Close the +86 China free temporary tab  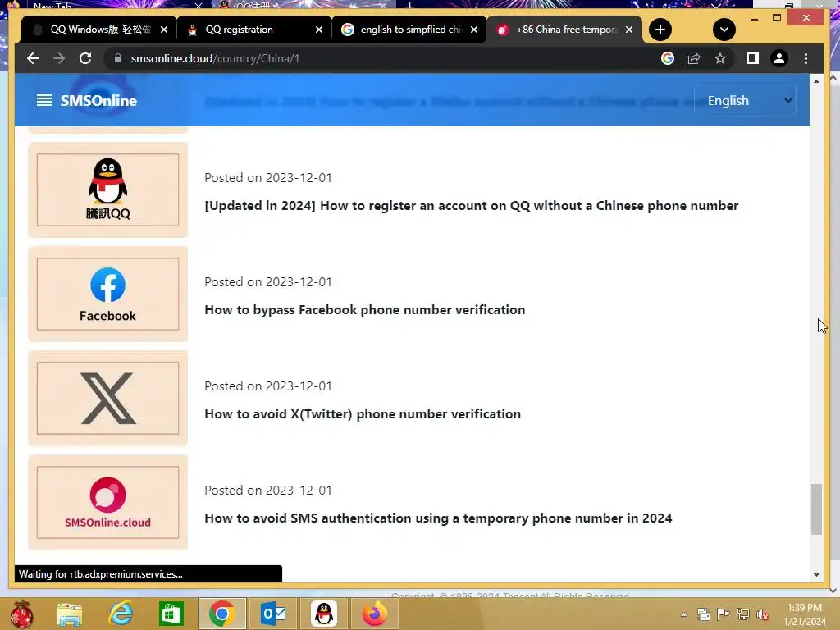pos(629,30)
